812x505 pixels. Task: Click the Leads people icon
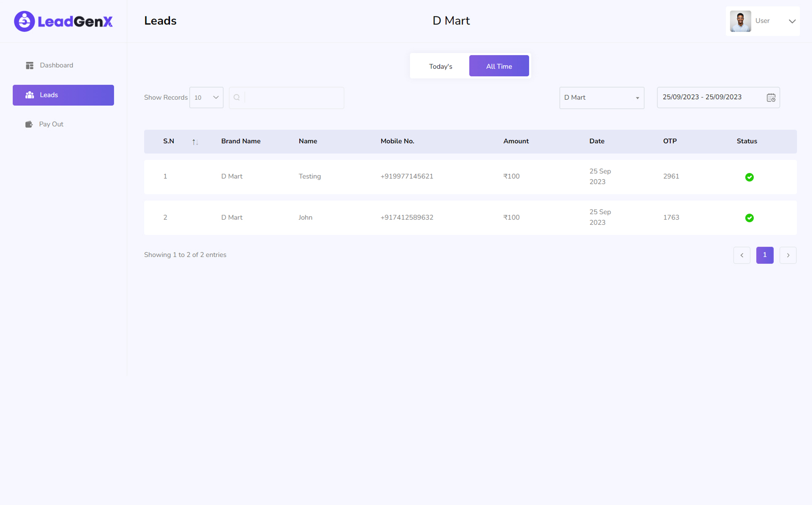(x=29, y=95)
